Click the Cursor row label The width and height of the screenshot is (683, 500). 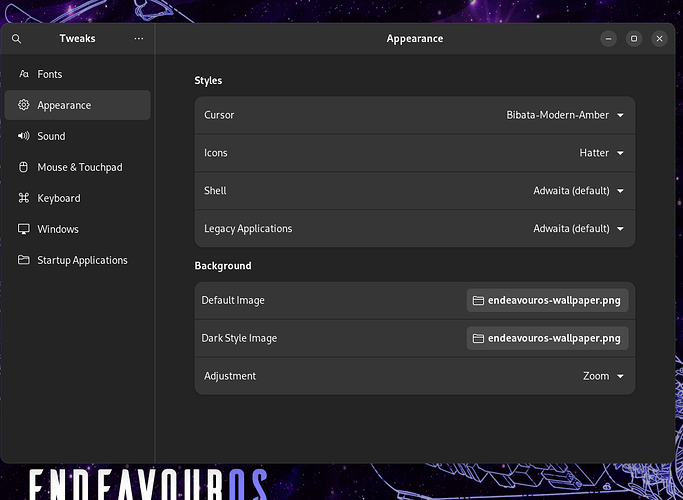(219, 115)
